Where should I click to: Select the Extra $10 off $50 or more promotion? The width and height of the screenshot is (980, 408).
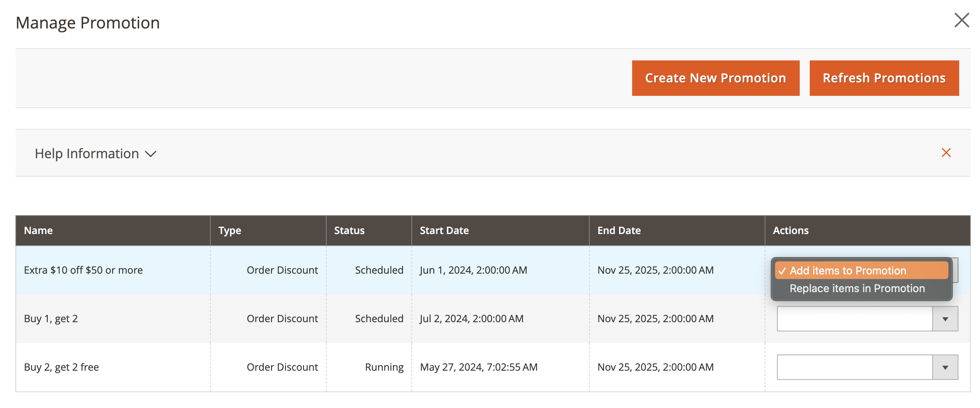click(83, 270)
